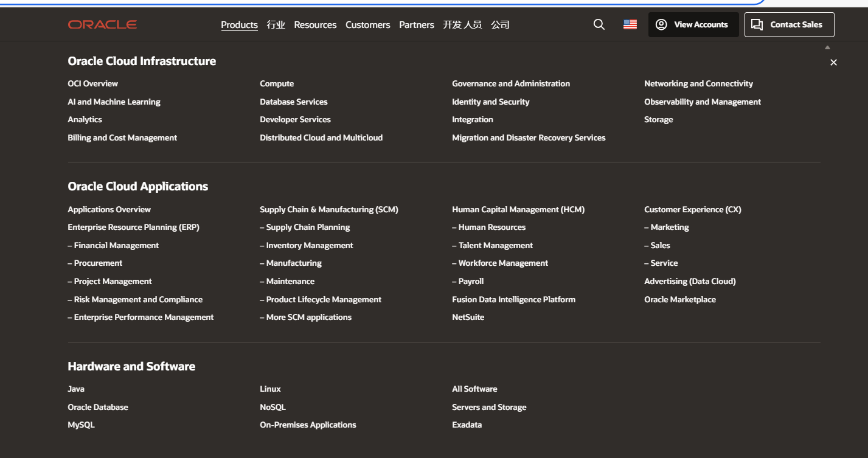Open the View Accounts button
The width and height of the screenshot is (868, 458).
click(693, 25)
